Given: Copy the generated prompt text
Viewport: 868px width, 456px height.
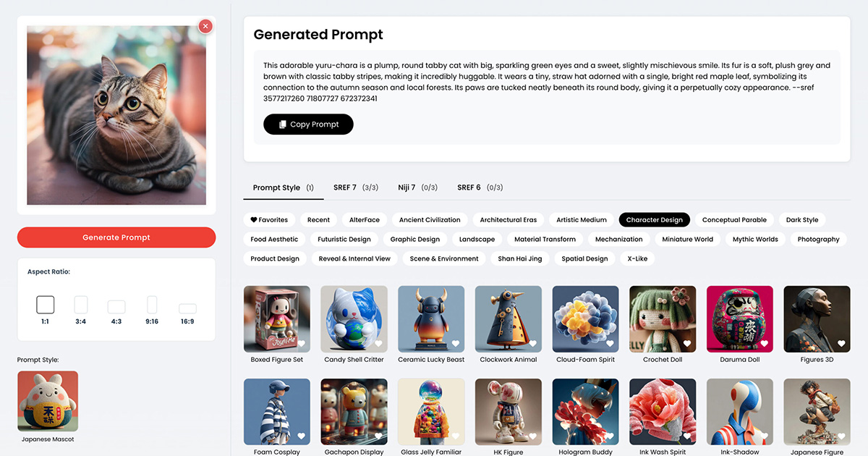Looking at the screenshot, I should click(x=308, y=124).
